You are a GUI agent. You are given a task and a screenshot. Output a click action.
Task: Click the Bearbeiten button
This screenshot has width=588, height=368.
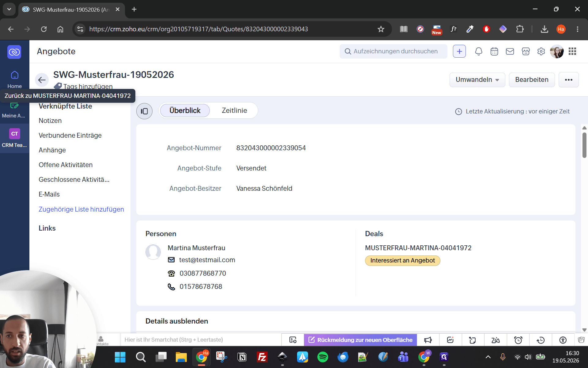(532, 80)
